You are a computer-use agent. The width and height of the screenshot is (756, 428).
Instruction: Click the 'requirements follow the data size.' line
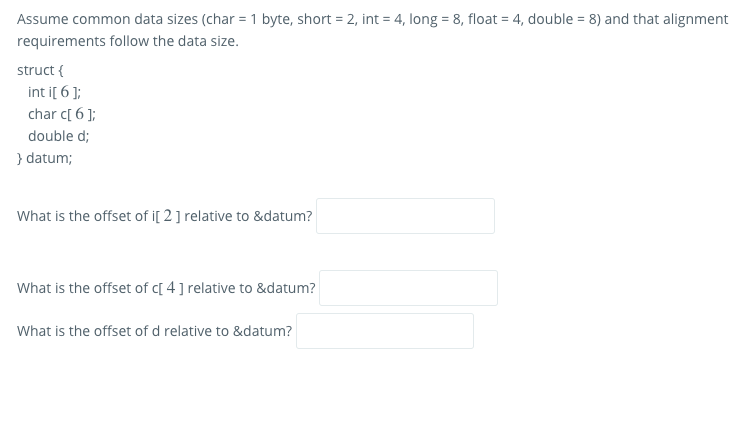pyautogui.click(x=128, y=41)
